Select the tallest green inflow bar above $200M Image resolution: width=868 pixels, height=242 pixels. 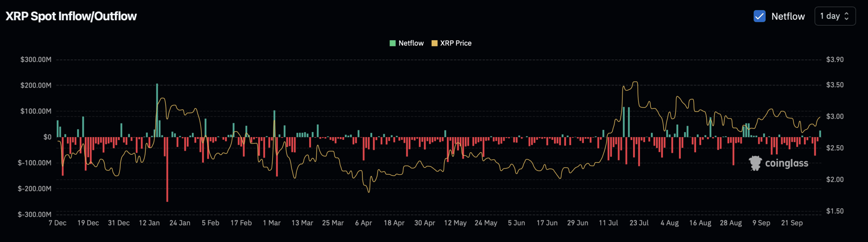(x=157, y=110)
